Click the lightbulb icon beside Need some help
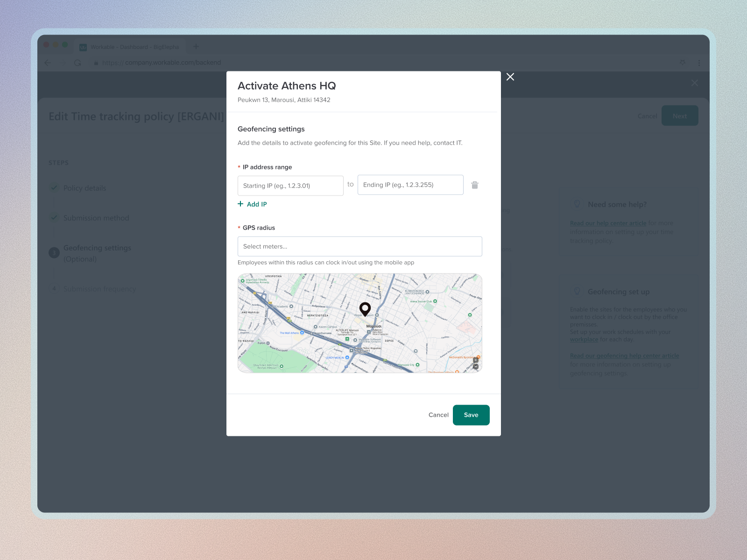Image resolution: width=747 pixels, height=560 pixels. tap(577, 204)
